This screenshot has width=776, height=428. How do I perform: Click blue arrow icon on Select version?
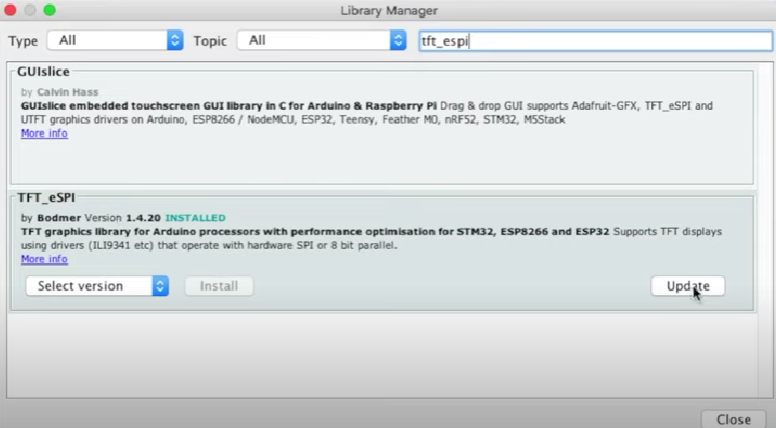(x=160, y=286)
